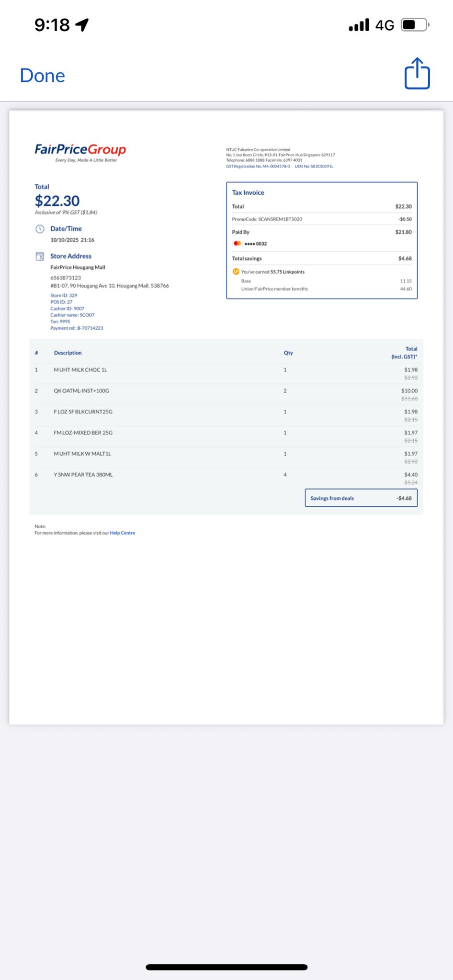Tap the home indicator bar
Screen dimensions: 453x980
pos(226,967)
